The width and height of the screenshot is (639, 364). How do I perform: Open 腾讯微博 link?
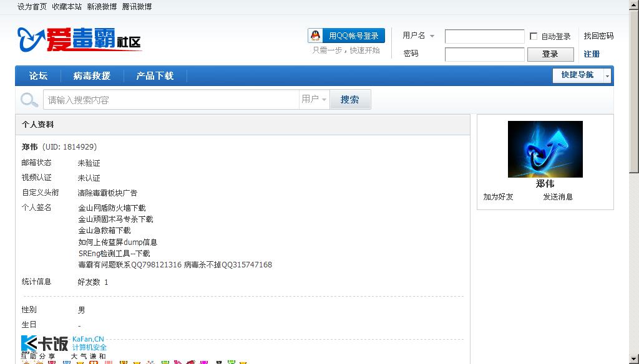tap(137, 6)
